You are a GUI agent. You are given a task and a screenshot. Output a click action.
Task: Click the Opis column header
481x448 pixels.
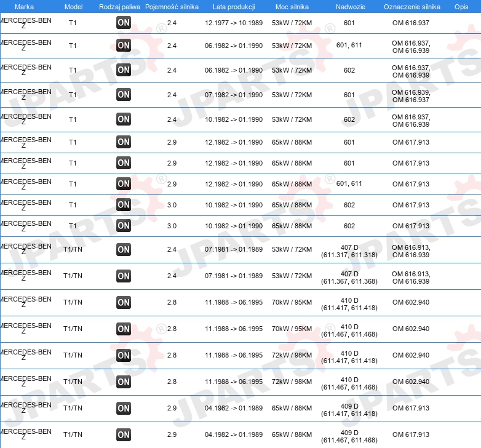(461, 7)
